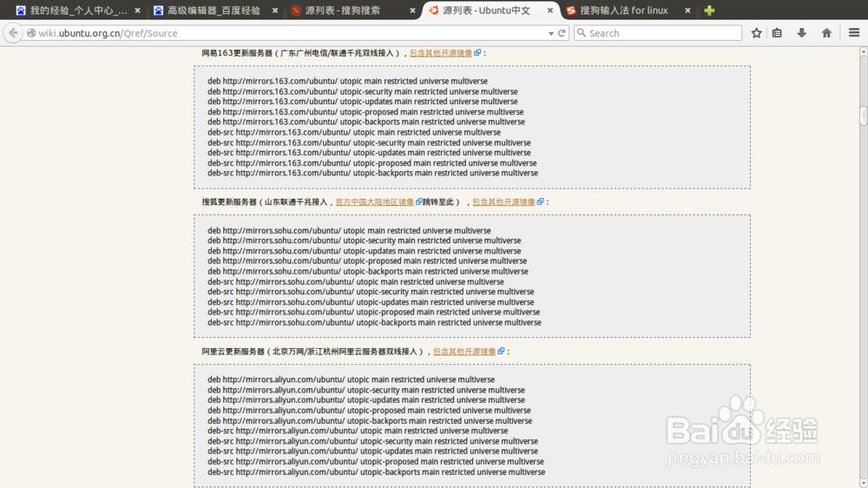Screen dimensions: 868x488
Task: Click the 搜狐更新服务器 heading text
Action: (x=229, y=202)
